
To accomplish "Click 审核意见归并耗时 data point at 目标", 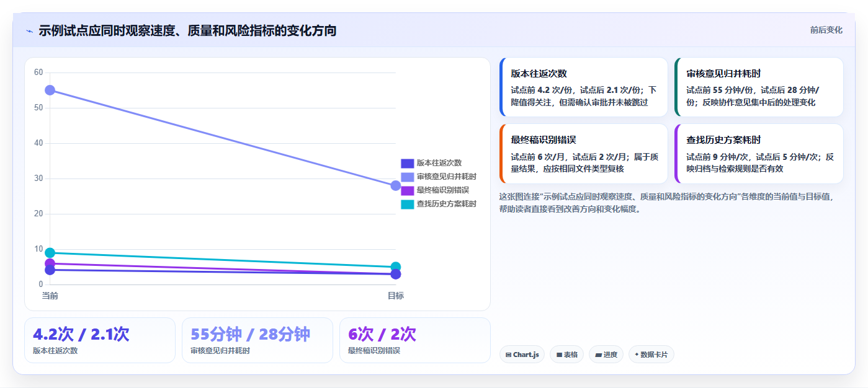I will (x=396, y=185).
